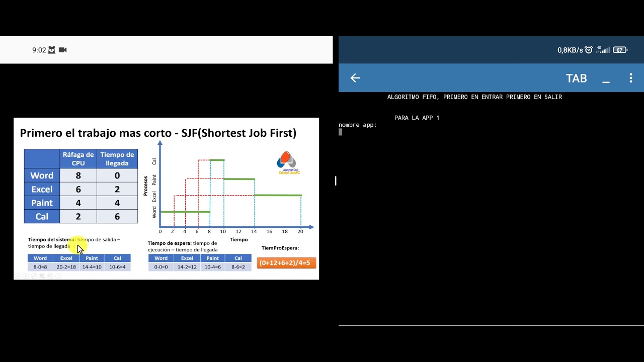Click the '14-2=12' wait time cell
The image size is (644, 362).
tap(187, 267)
